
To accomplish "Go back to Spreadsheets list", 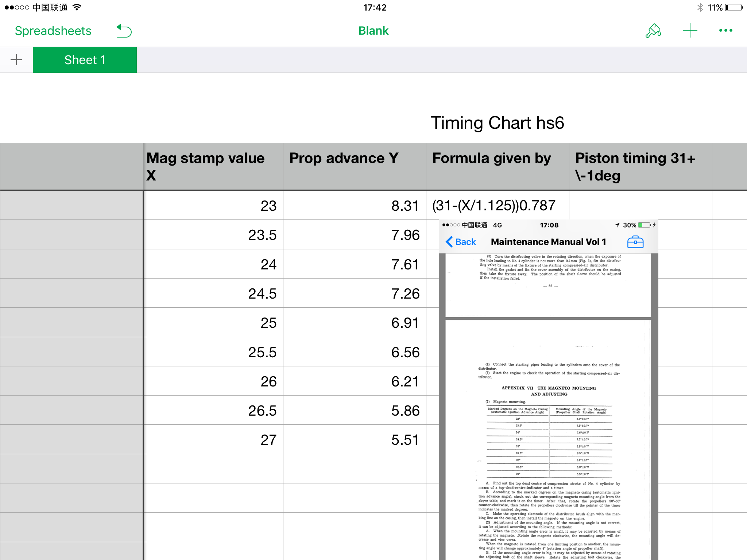I will [53, 31].
